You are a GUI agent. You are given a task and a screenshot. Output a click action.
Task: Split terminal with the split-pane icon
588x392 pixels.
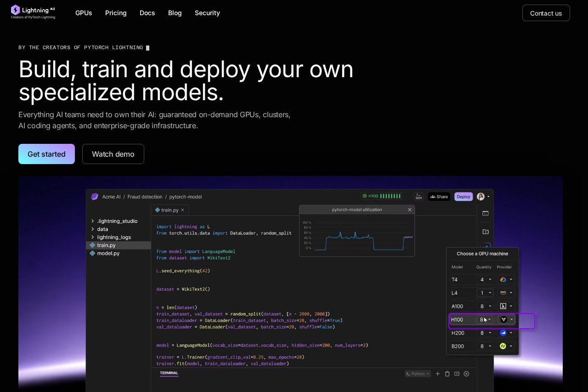(x=457, y=374)
